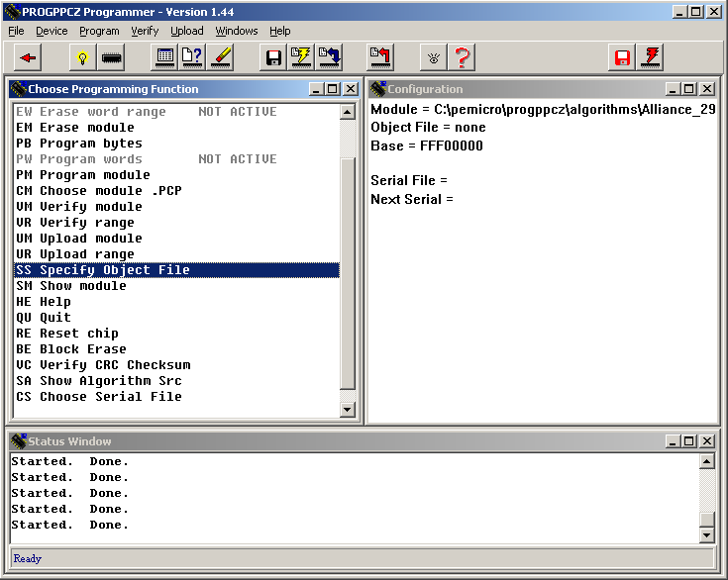Screen dimensions: 728x580
Task: Select 'VR Verify range' function
Action: pos(177,223)
